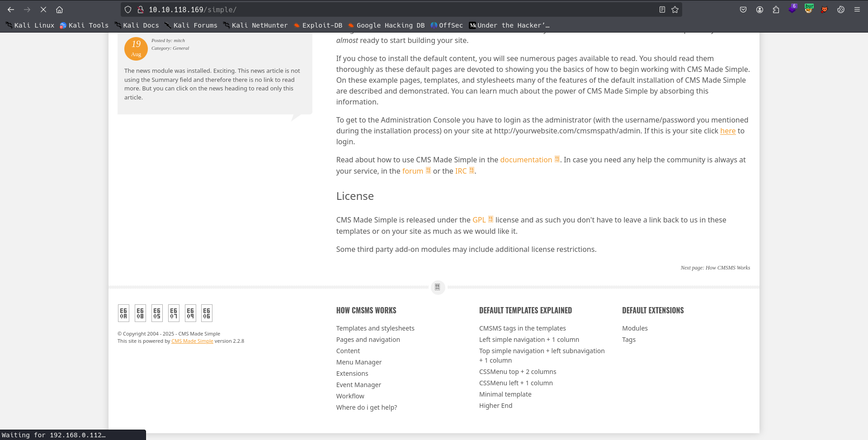Viewport: 868px width, 440px height.
Task: Open the Extensions footer link
Action: coord(352,374)
